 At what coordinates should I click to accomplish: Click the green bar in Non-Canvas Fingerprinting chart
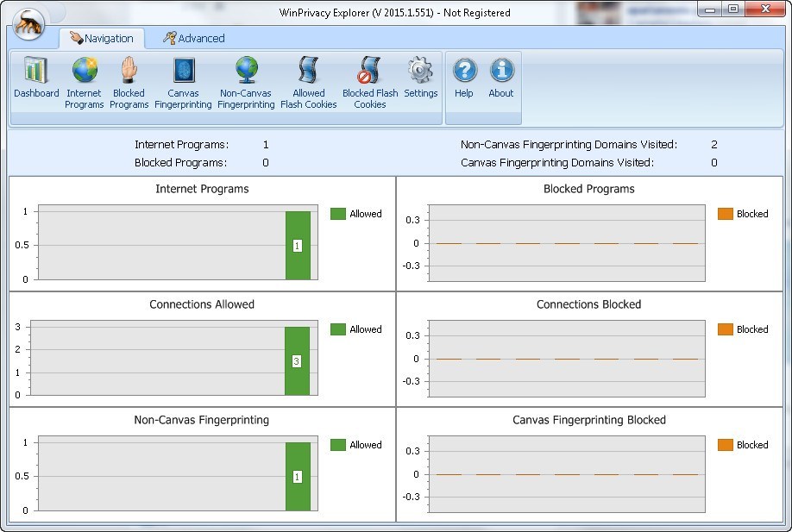tap(298, 477)
